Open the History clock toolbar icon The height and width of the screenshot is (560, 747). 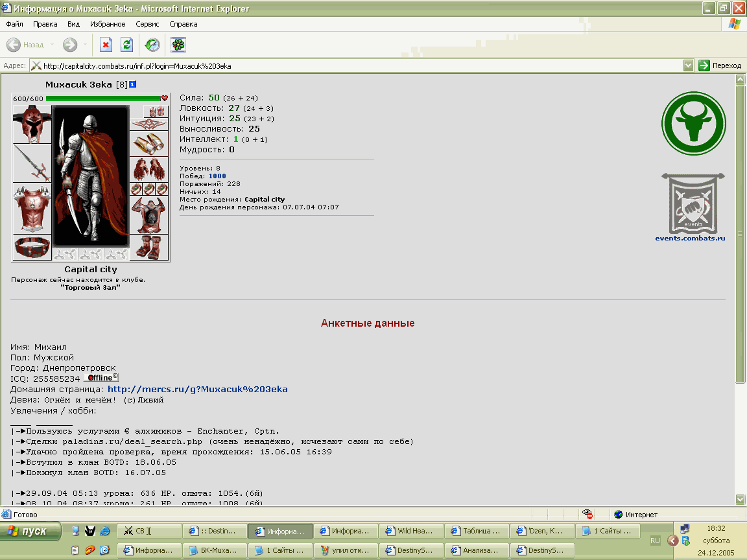(x=152, y=45)
